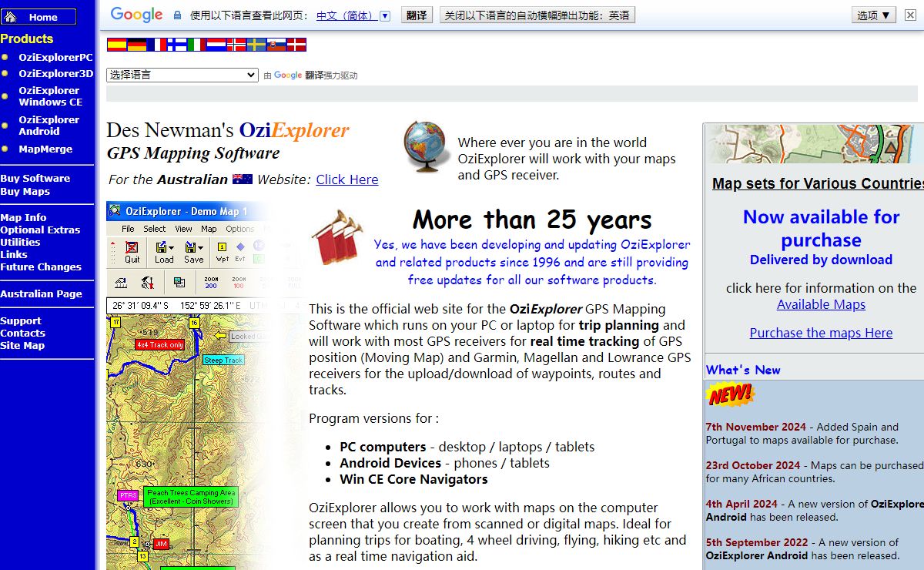Viewport: 924px width, 570px height.
Task: Close the Google translate bar
Action: (909, 15)
